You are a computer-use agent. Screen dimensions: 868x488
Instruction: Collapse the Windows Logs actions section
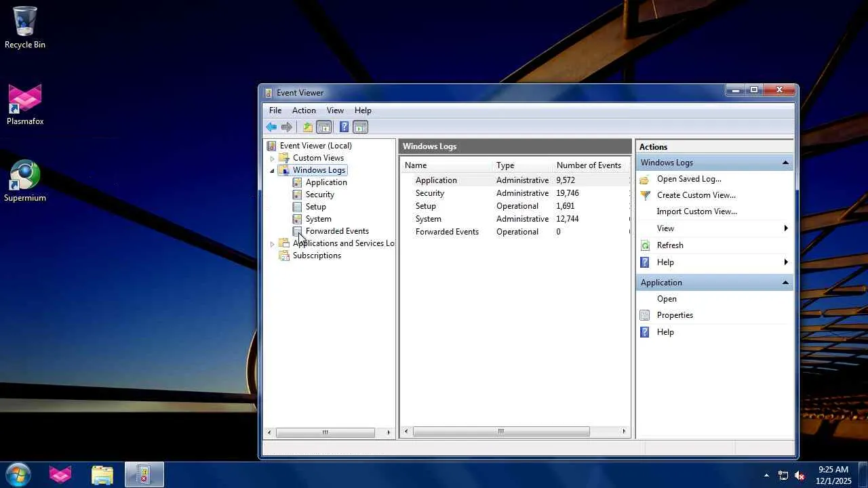tap(785, 163)
